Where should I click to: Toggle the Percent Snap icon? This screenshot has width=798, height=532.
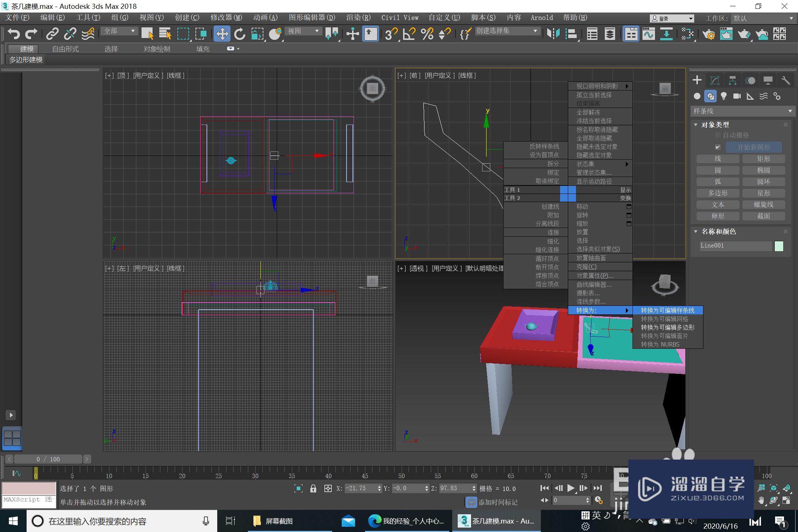[427, 34]
